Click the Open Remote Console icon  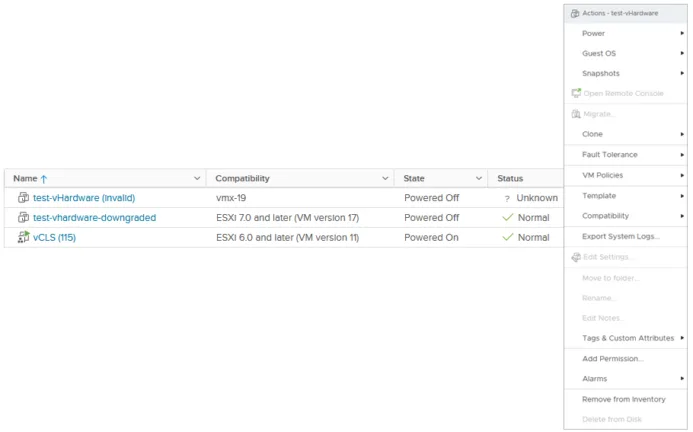[x=576, y=93]
